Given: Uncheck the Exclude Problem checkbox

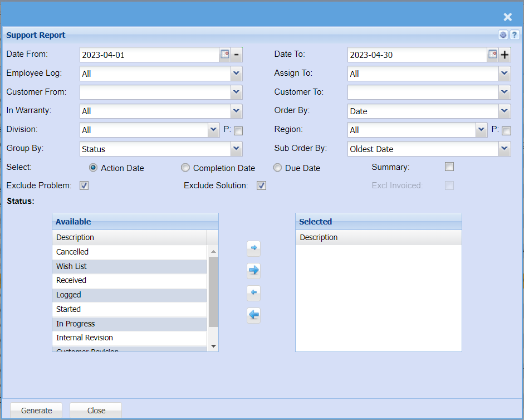Looking at the screenshot, I should click(84, 185).
